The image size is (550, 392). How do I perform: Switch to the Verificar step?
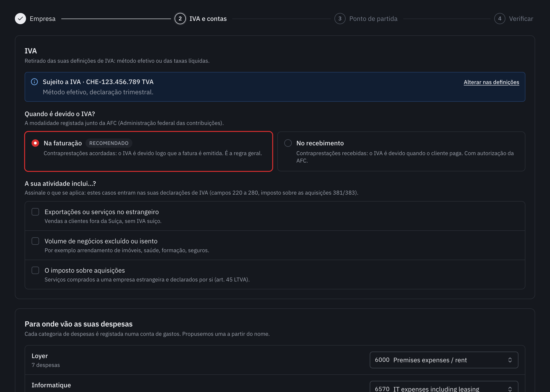tap(521, 19)
